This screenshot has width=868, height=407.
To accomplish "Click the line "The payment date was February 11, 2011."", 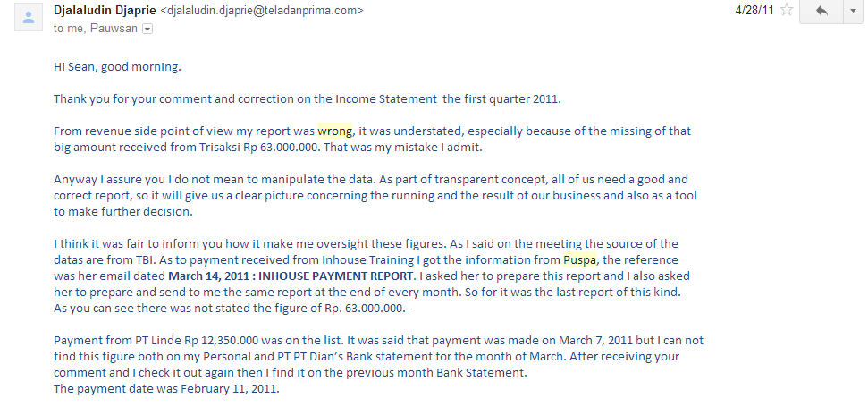I will [x=167, y=388].
